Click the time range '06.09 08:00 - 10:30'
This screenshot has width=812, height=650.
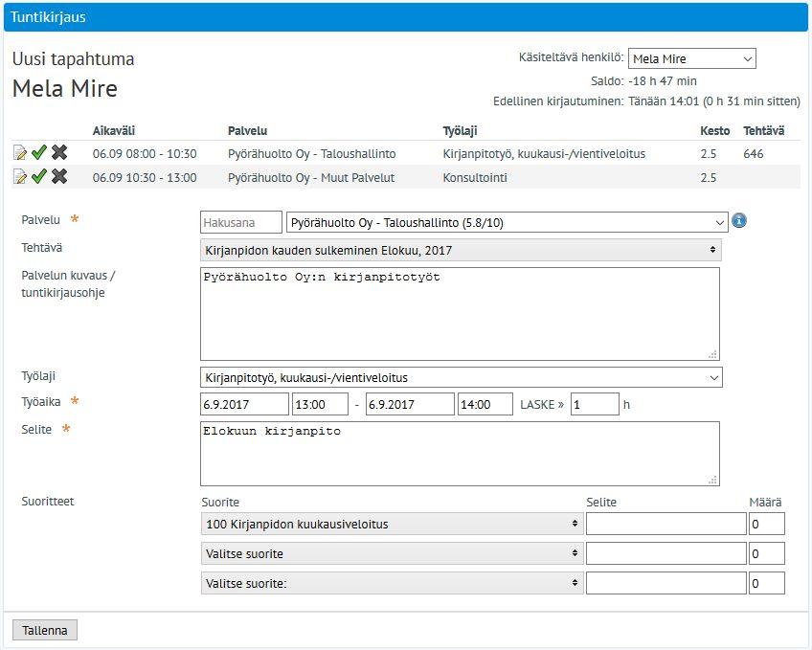[145, 154]
